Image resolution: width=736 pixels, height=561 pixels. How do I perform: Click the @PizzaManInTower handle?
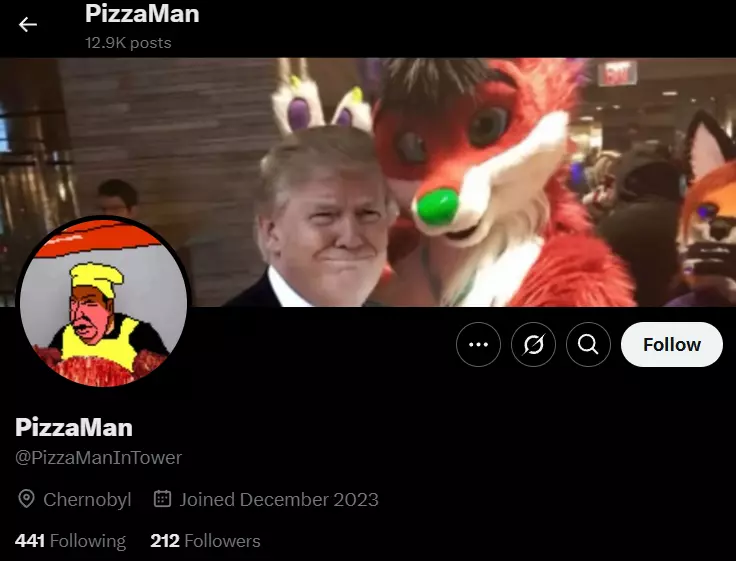pos(99,458)
